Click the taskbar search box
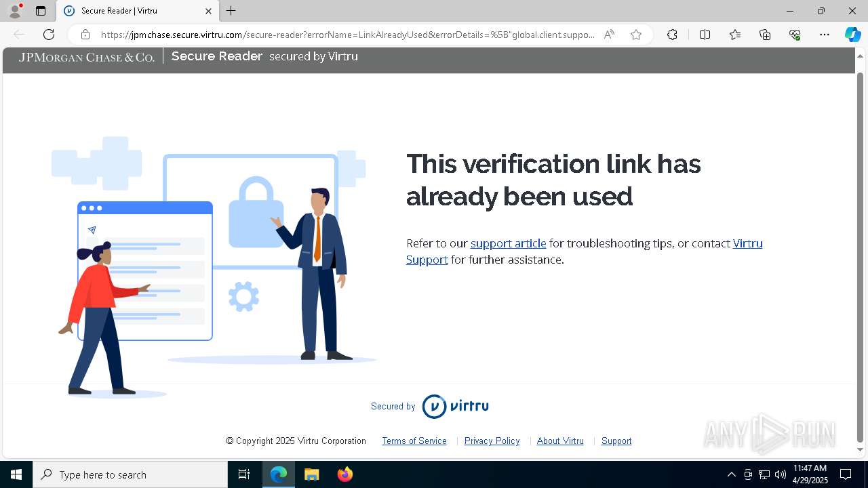The height and width of the screenshot is (488, 868). (130, 474)
